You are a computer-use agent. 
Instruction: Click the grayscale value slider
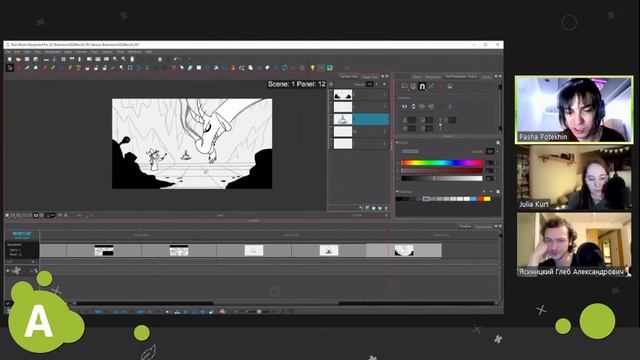[x=442, y=178]
